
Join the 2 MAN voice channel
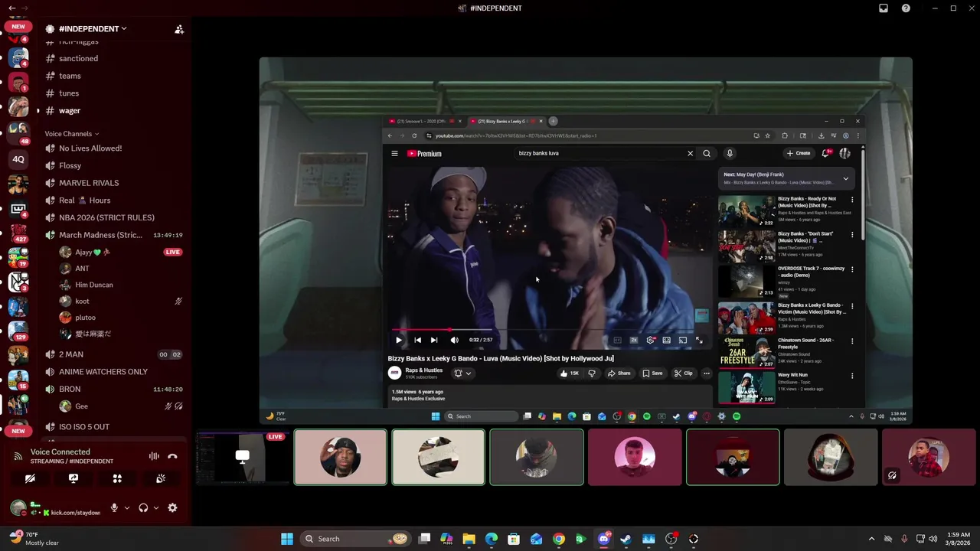(x=71, y=354)
